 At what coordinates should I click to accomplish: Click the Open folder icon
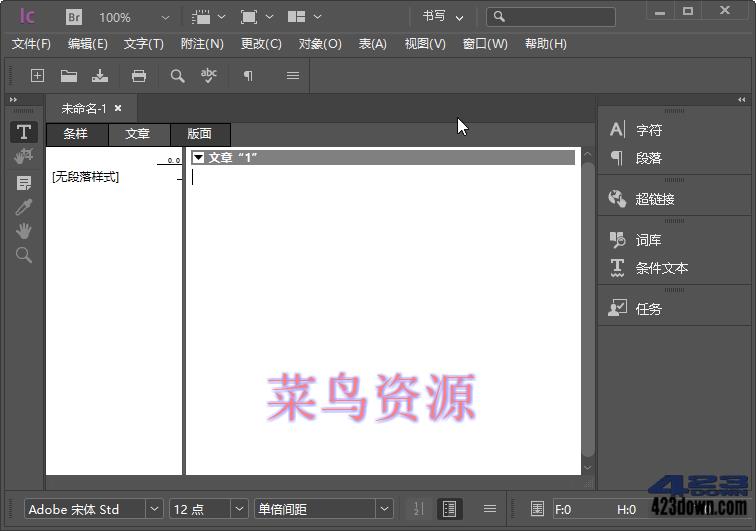point(68,76)
